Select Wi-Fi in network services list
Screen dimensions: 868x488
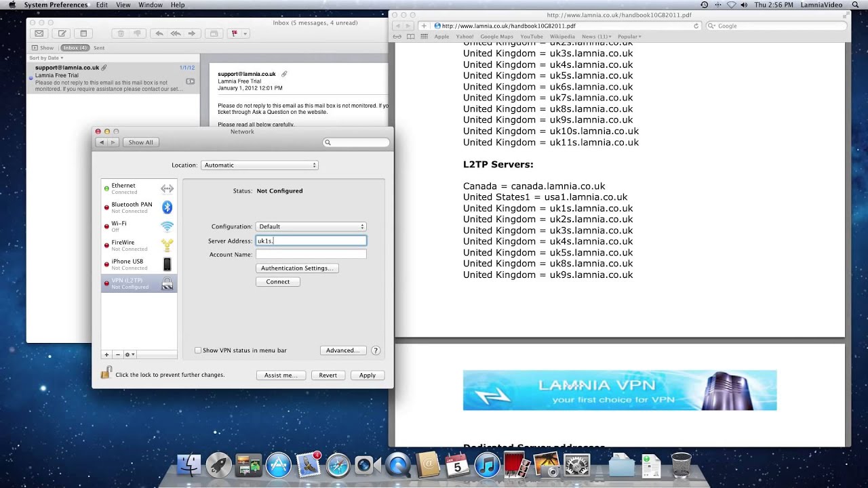point(139,226)
